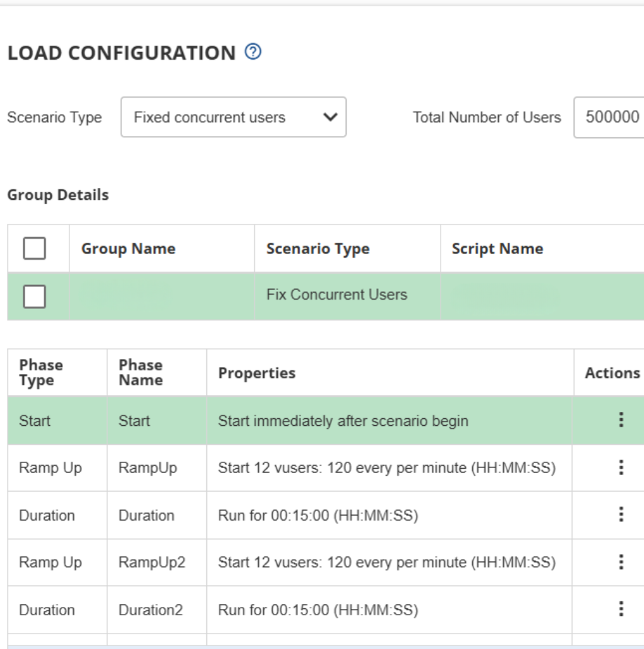Click the RampUp2 phase name cell

pos(152,563)
